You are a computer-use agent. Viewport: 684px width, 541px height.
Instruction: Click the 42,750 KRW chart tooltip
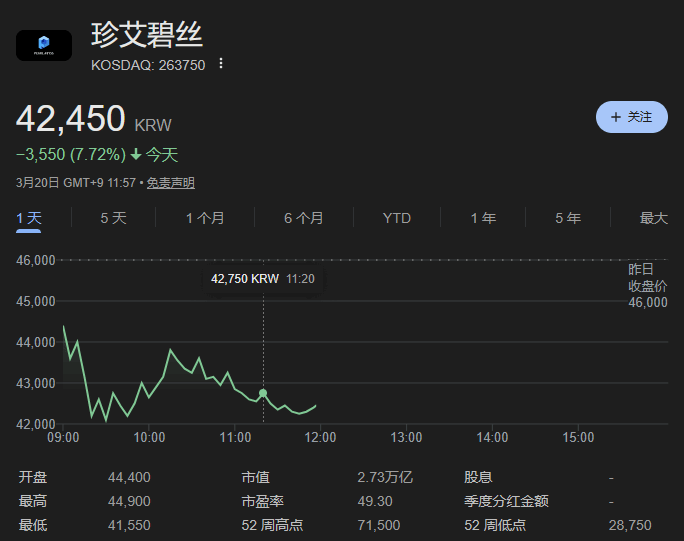pos(263,279)
